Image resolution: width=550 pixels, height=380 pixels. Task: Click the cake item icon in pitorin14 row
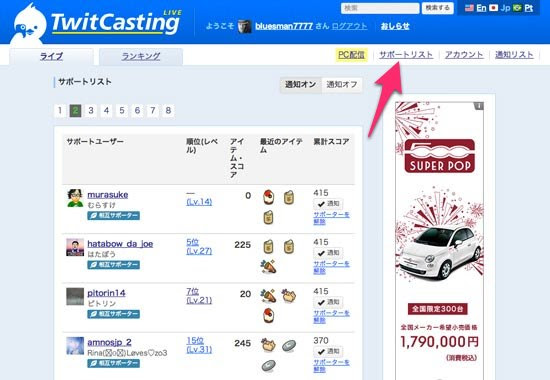pyautogui.click(x=268, y=315)
